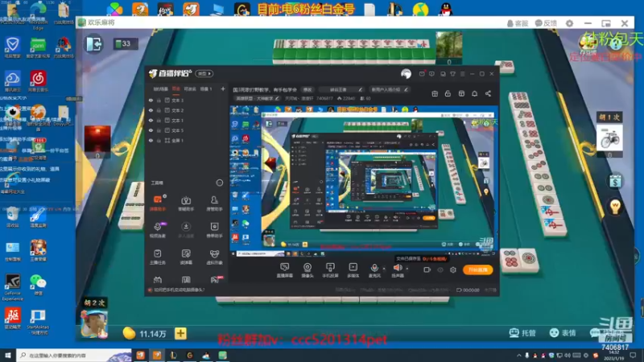The image size is (644, 362).
Task: Toggle lock on 文本 3 layer
Action: pos(159,100)
